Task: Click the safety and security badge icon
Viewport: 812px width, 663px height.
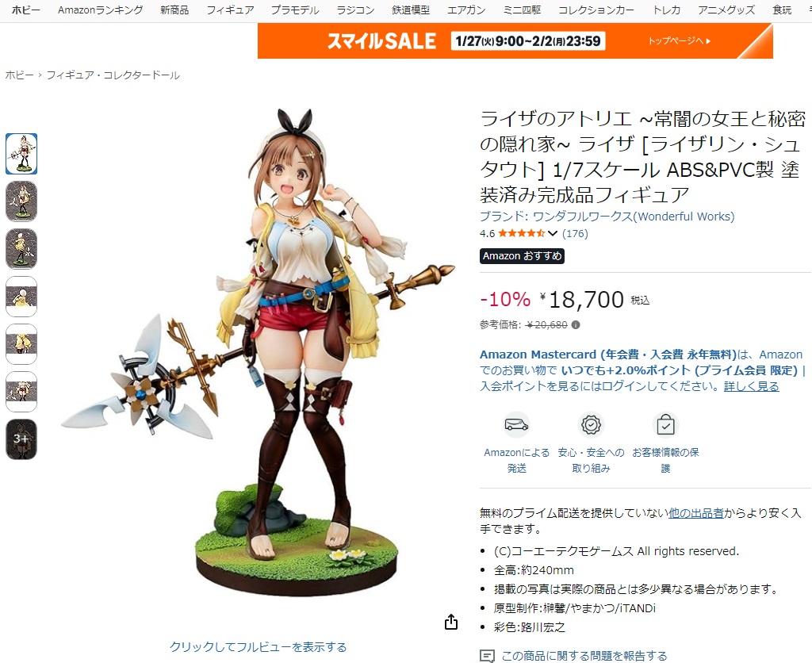Action: [x=591, y=425]
